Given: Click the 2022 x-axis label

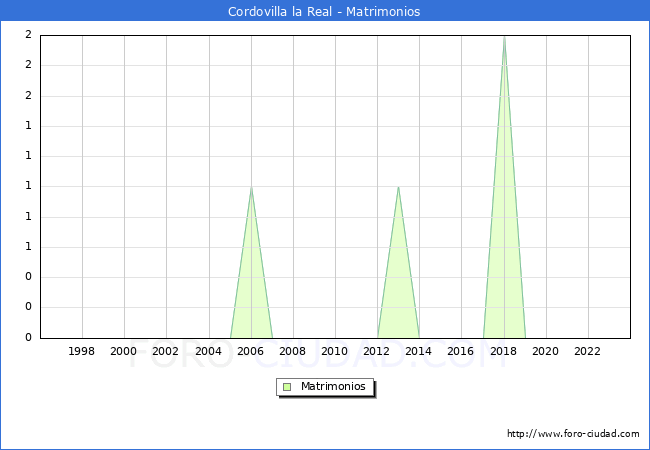Looking at the screenshot, I should tap(588, 351).
